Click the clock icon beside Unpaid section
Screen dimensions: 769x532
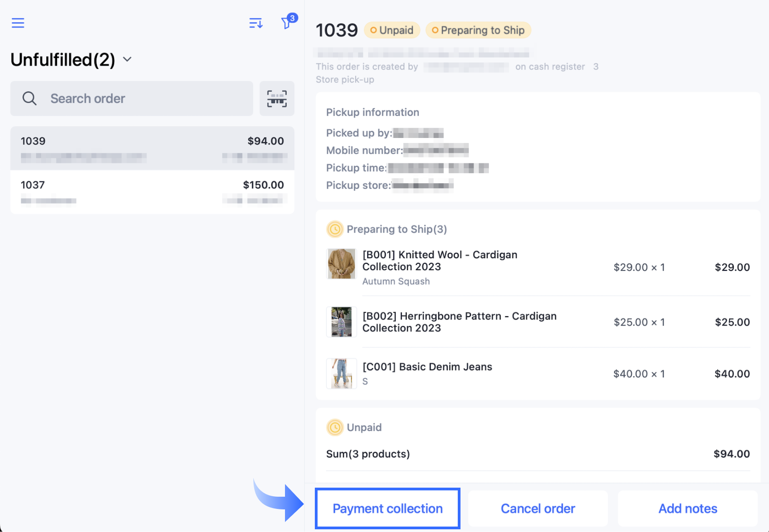[x=335, y=427]
